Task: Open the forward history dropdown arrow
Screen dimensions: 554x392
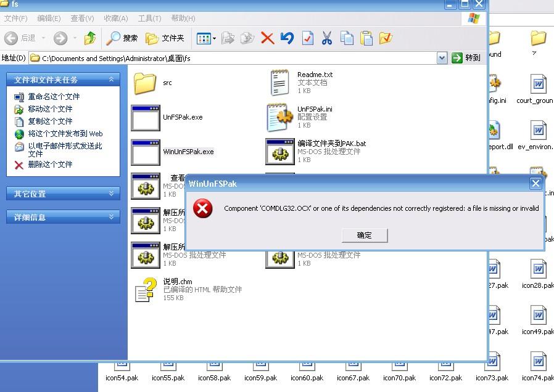Action: pyautogui.click(x=75, y=38)
